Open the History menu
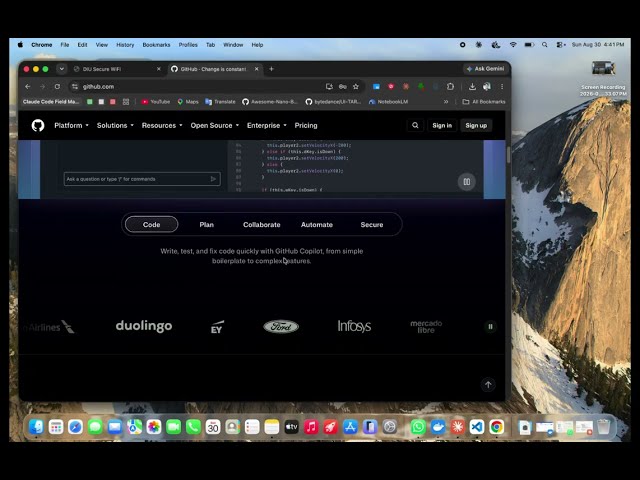The height and width of the screenshot is (480, 640). coord(125,45)
